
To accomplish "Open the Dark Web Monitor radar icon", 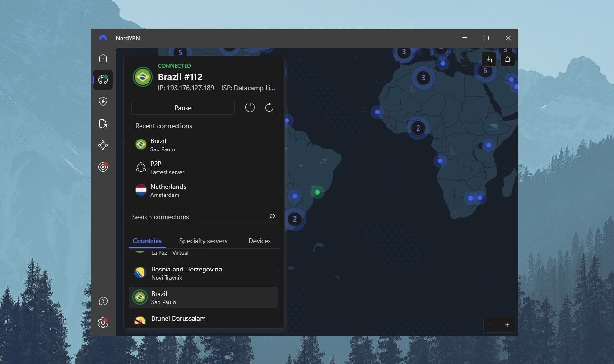I will pyautogui.click(x=103, y=167).
